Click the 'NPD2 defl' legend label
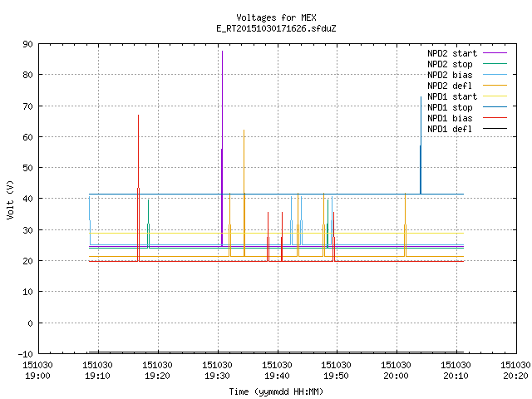This screenshot has height=399, width=532. [x=450, y=86]
